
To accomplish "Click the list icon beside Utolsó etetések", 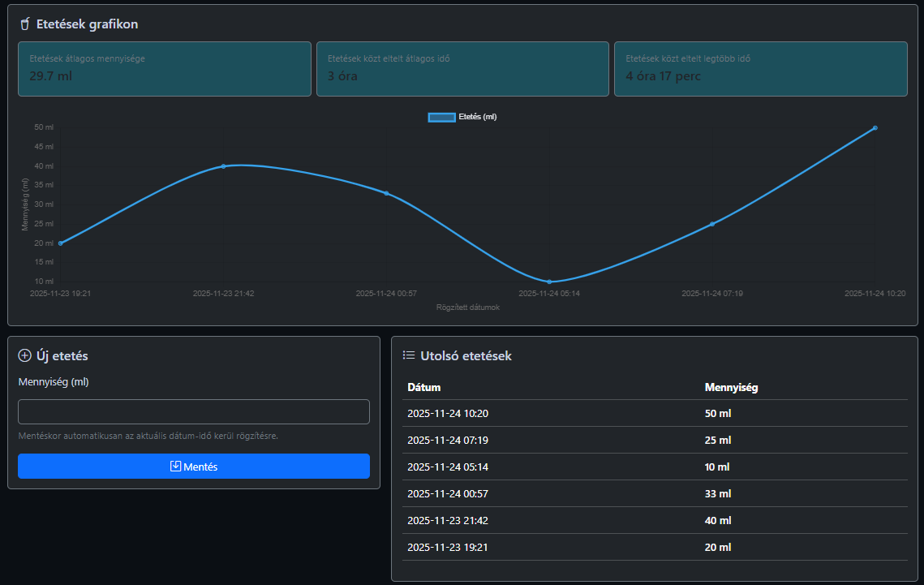I will coord(409,355).
